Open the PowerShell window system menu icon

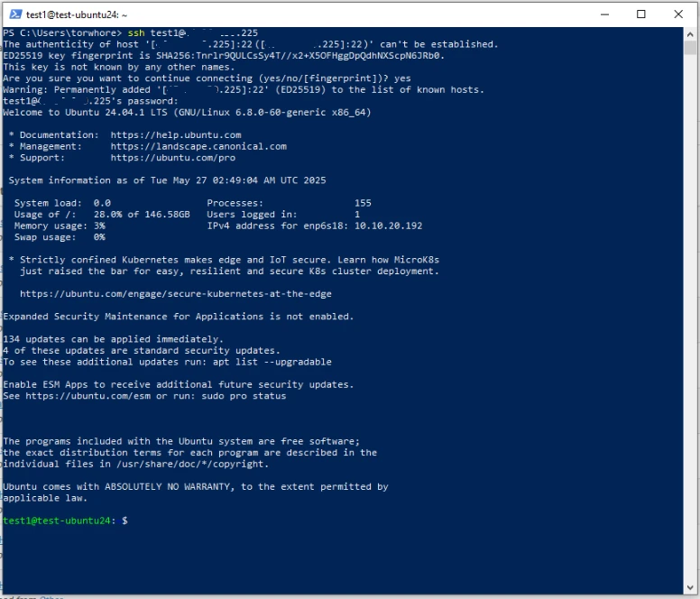15,14
